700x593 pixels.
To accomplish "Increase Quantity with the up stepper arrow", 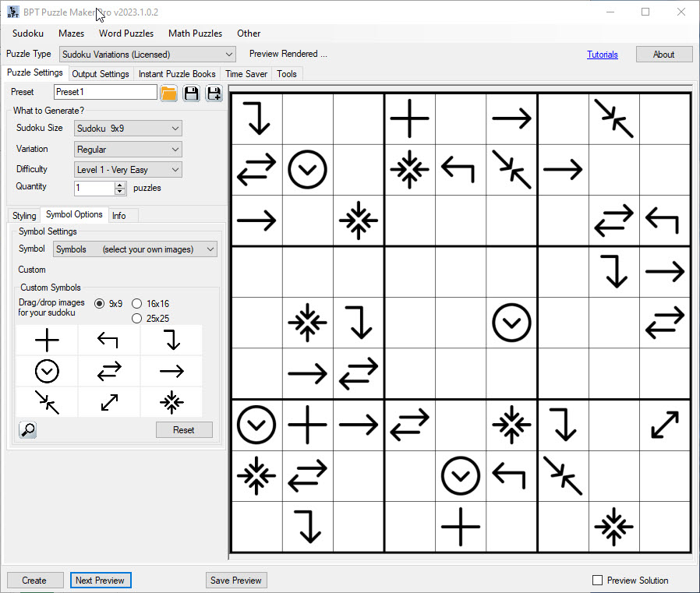I will (x=119, y=185).
